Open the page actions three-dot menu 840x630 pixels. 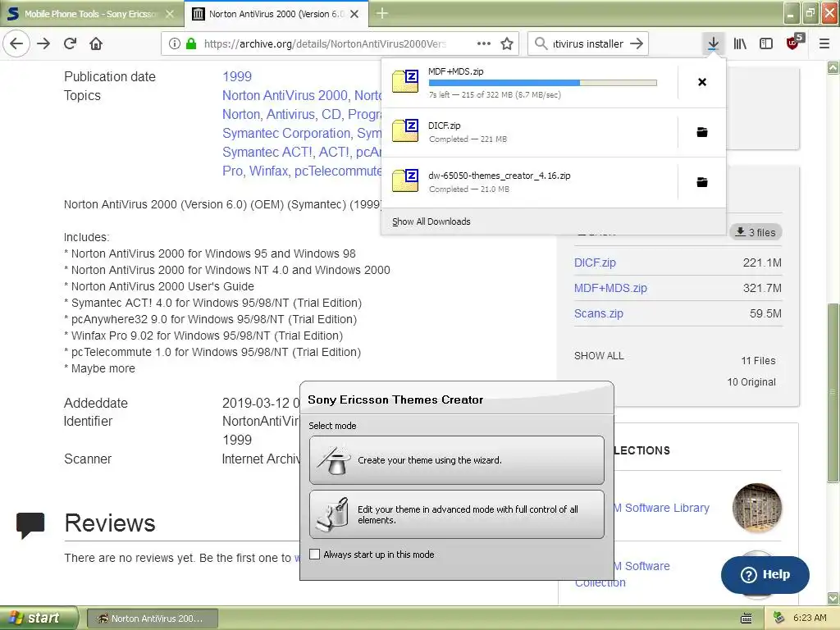pyautogui.click(x=484, y=43)
